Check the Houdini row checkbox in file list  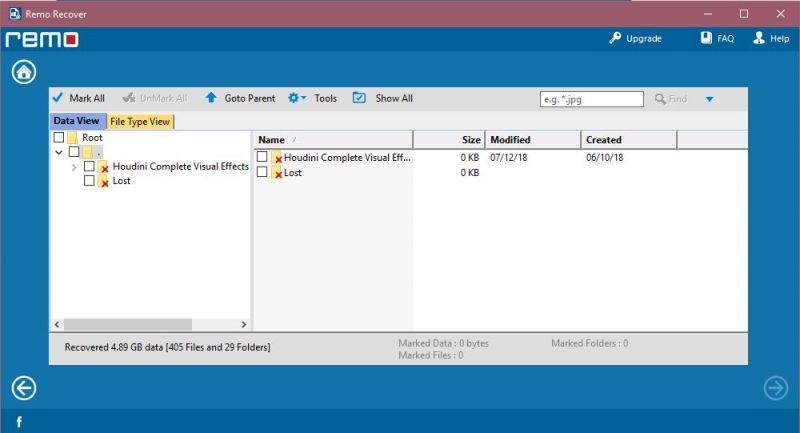(x=262, y=157)
